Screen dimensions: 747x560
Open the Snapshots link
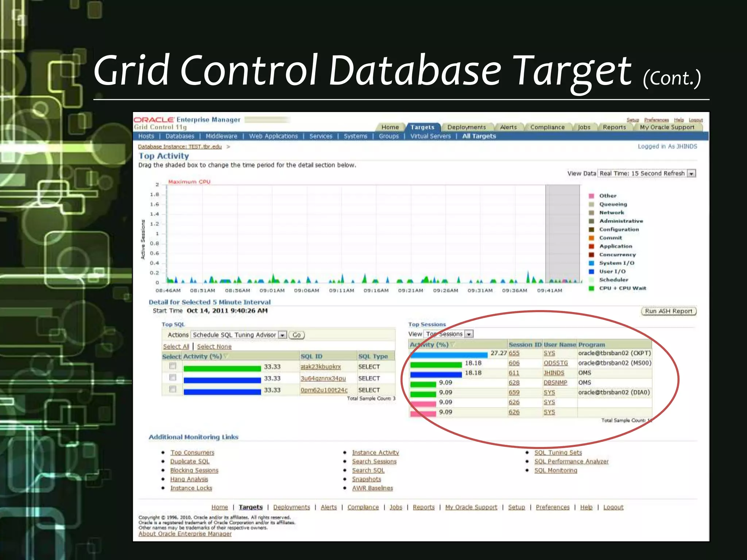[367, 479]
